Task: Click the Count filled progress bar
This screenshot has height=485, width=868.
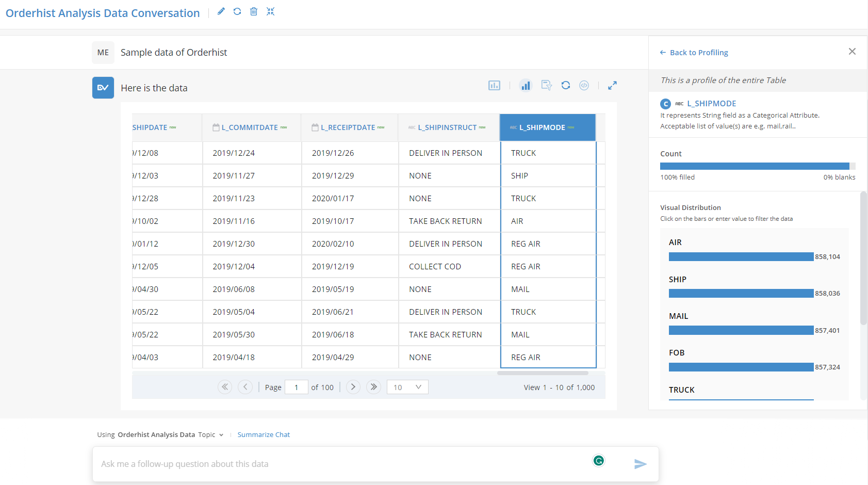Action: pyautogui.click(x=758, y=166)
